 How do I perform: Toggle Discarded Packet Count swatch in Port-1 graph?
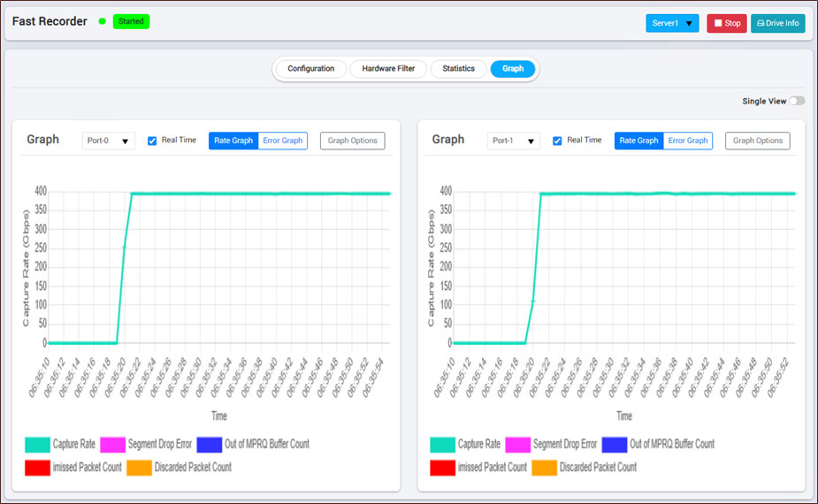tap(545, 468)
